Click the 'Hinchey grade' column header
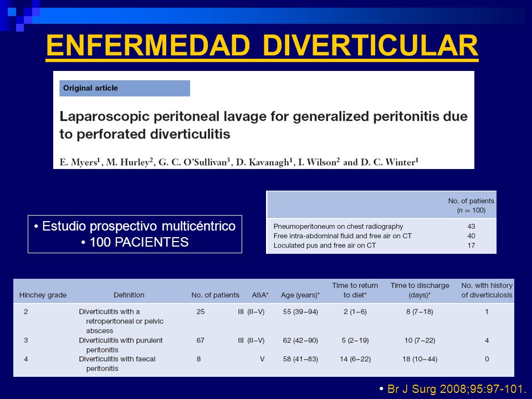This screenshot has height=399, width=532. tap(43, 295)
